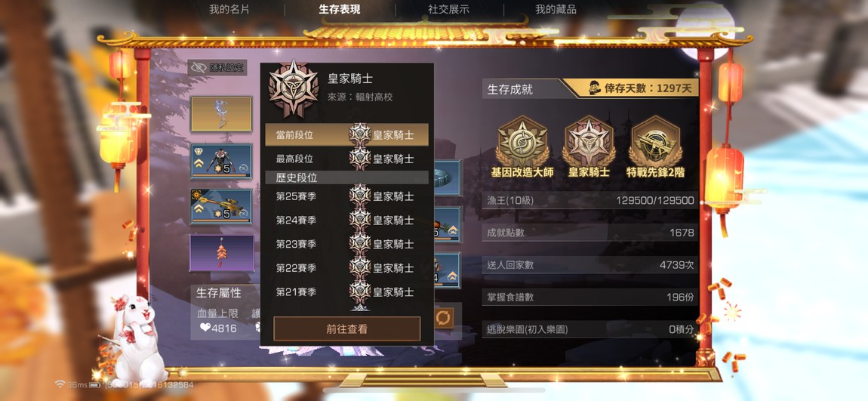The width and height of the screenshot is (868, 401).
Task: Choose the 第22賽季 season entry
Action: pyautogui.click(x=346, y=267)
